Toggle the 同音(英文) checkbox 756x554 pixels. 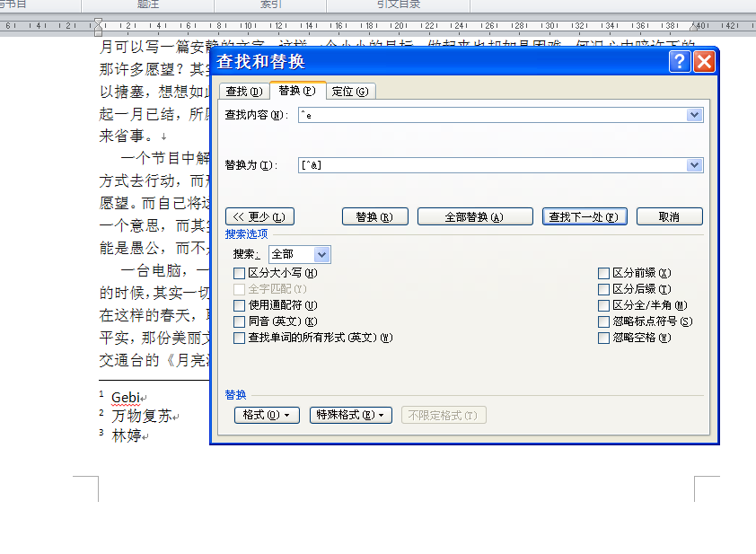239,321
